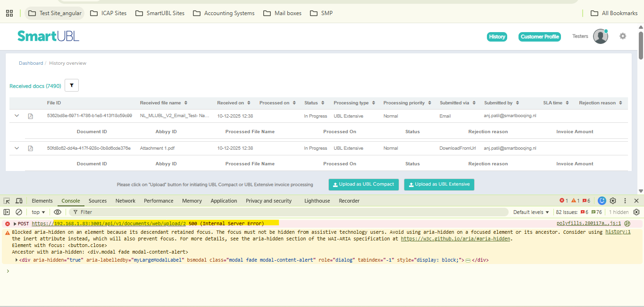
Task: Click the Upload as UBL Compact button
Action: pyautogui.click(x=363, y=184)
